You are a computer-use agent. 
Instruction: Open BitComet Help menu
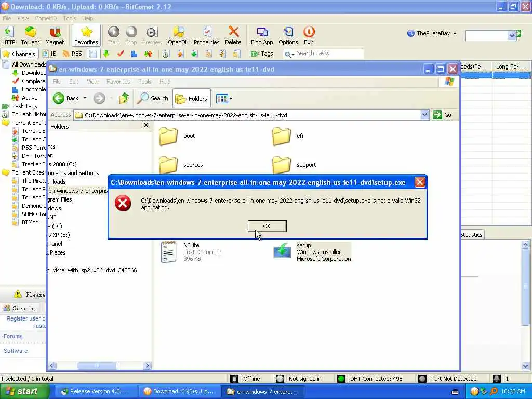87,18
